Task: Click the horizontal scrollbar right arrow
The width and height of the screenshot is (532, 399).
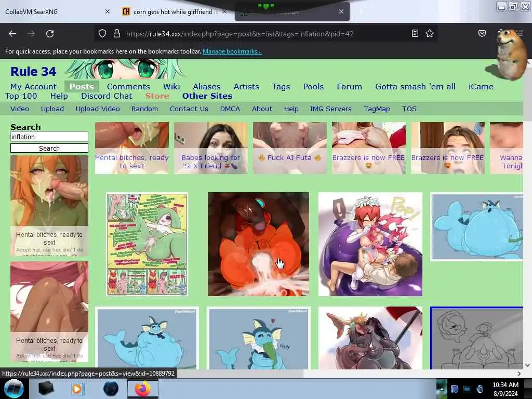Action: pos(519,373)
